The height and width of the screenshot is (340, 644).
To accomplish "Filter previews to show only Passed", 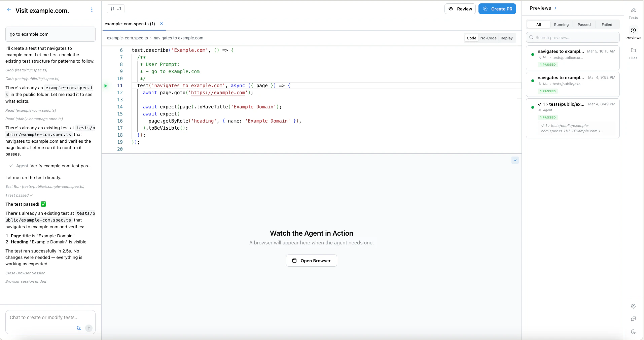I will point(584,24).
